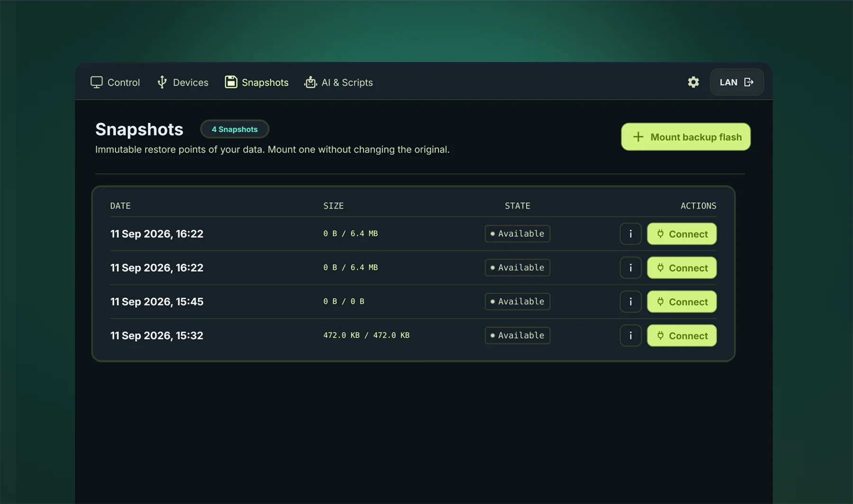Image resolution: width=853 pixels, height=504 pixels.
Task: Go to the AI & Scripts tab
Action: (x=338, y=82)
